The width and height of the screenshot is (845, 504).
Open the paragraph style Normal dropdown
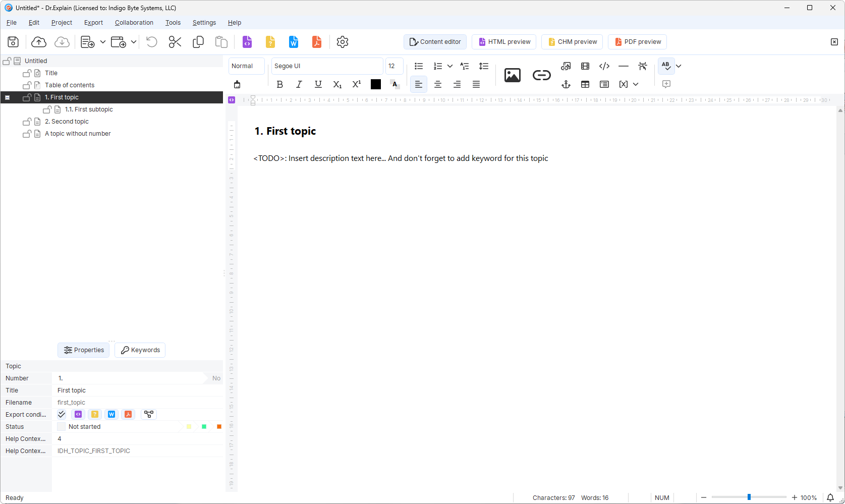(247, 66)
